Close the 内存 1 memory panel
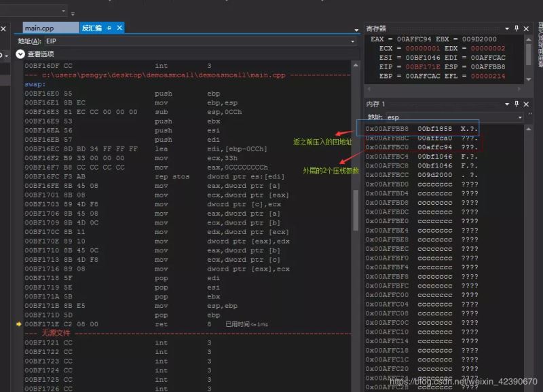The height and width of the screenshot is (392, 543). pyautogui.click(x=526, y=104)
